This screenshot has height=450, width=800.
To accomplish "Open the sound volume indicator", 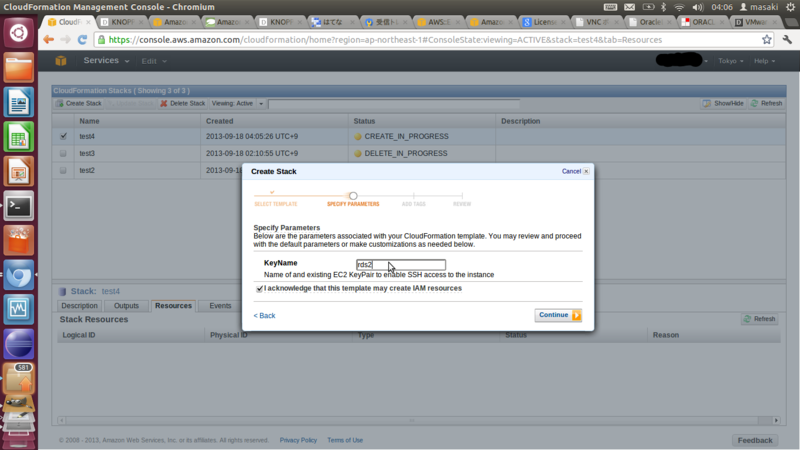I will click(x=697, y=7).
